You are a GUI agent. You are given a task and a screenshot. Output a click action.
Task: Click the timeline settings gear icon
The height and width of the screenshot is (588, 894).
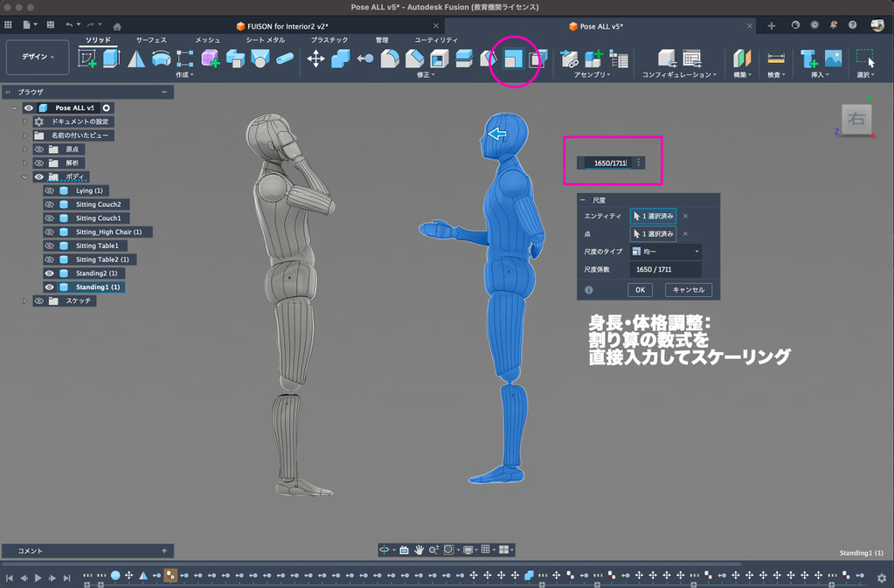pyautogui.click(x=882, y=578)
